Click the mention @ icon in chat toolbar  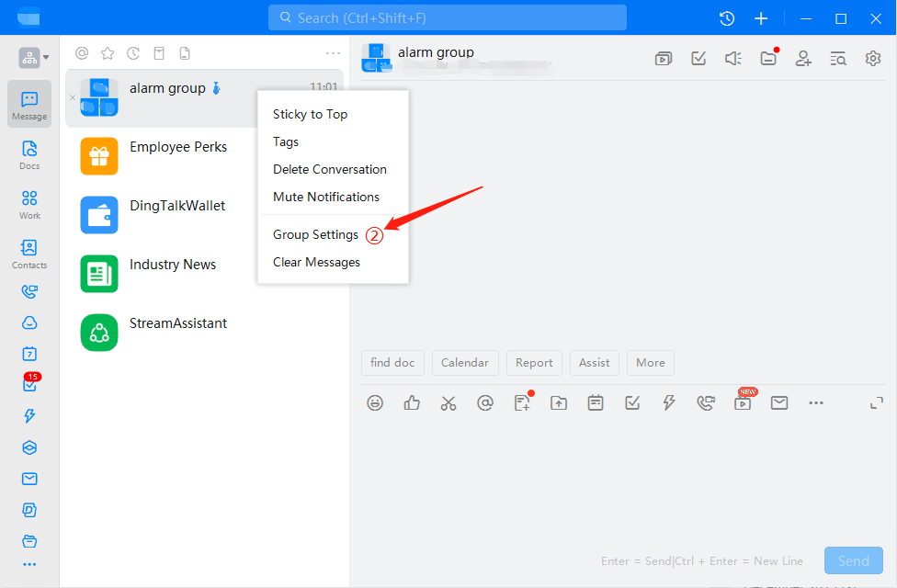[485, 402]
